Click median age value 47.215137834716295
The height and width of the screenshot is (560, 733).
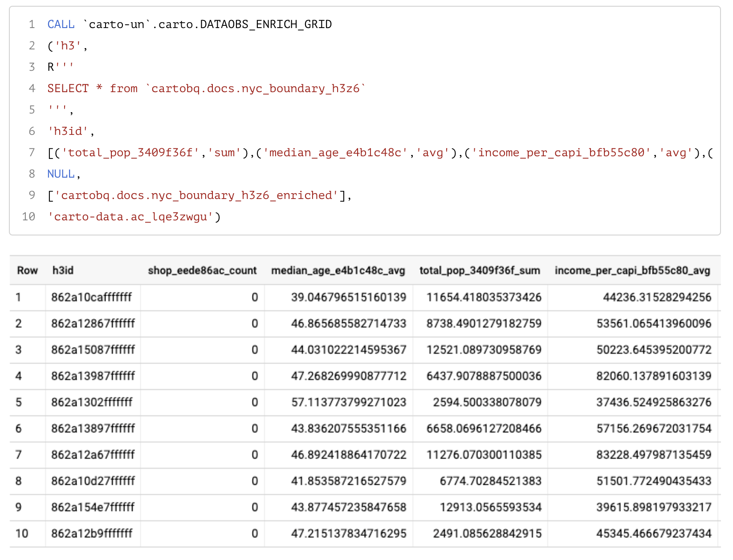349,533
